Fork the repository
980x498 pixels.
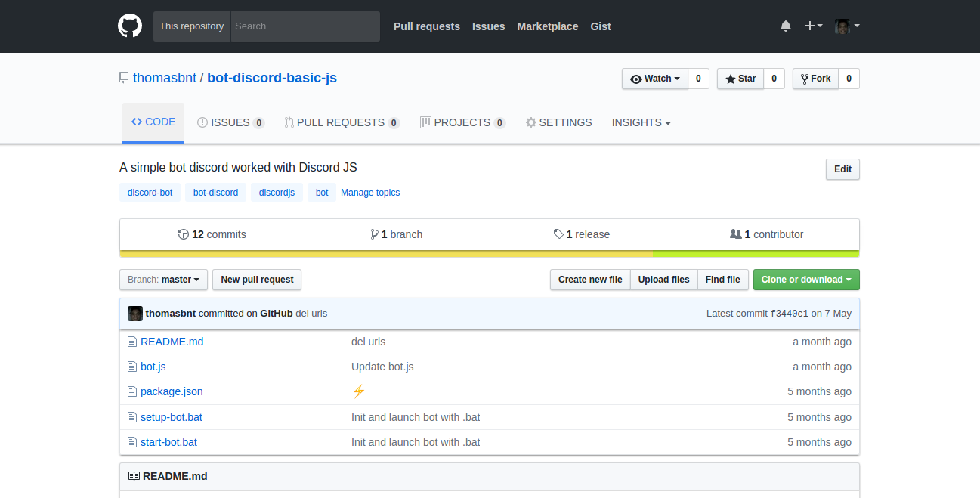[816, 79]
